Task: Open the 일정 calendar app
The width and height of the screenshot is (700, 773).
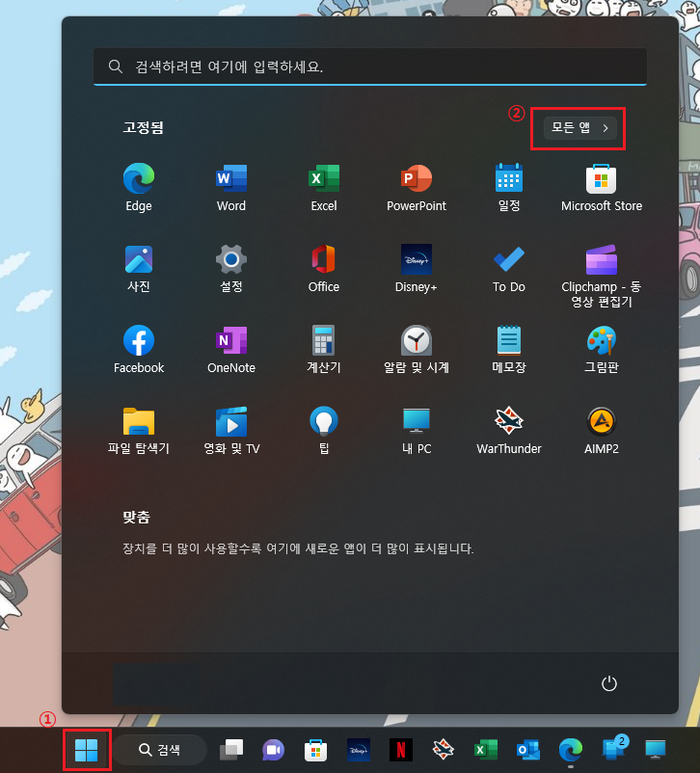Action: coord(508,187)
